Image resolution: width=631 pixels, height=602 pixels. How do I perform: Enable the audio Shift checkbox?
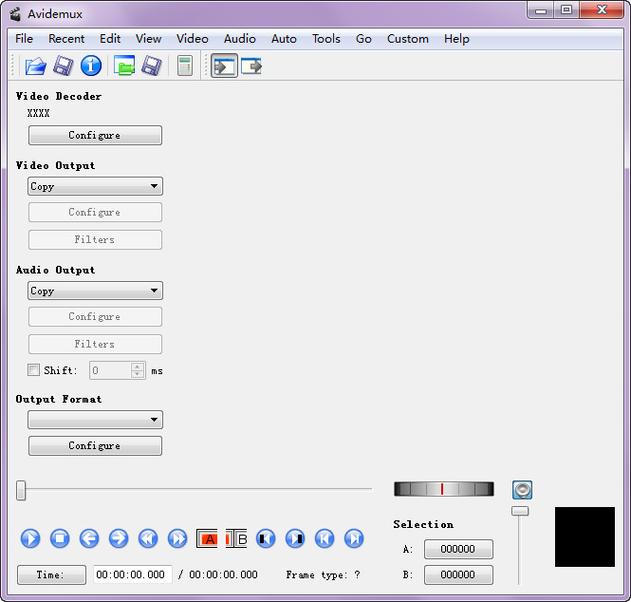(x=34, y=370)
